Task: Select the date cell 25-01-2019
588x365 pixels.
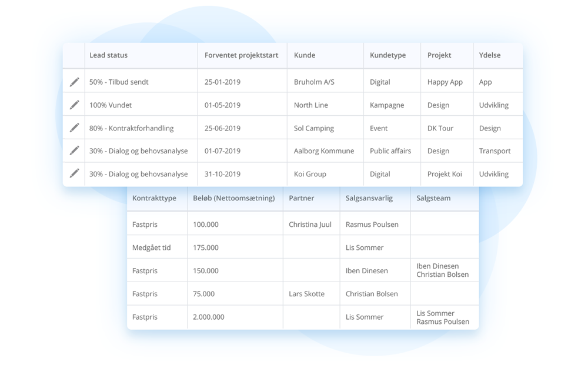Action: tap(242, 82)
